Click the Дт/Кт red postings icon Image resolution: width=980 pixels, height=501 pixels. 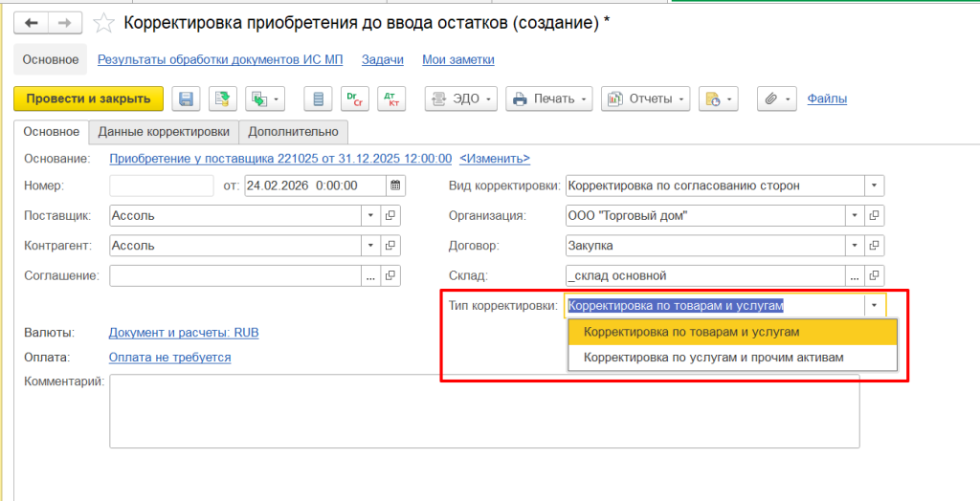click(x=390, y=98)
